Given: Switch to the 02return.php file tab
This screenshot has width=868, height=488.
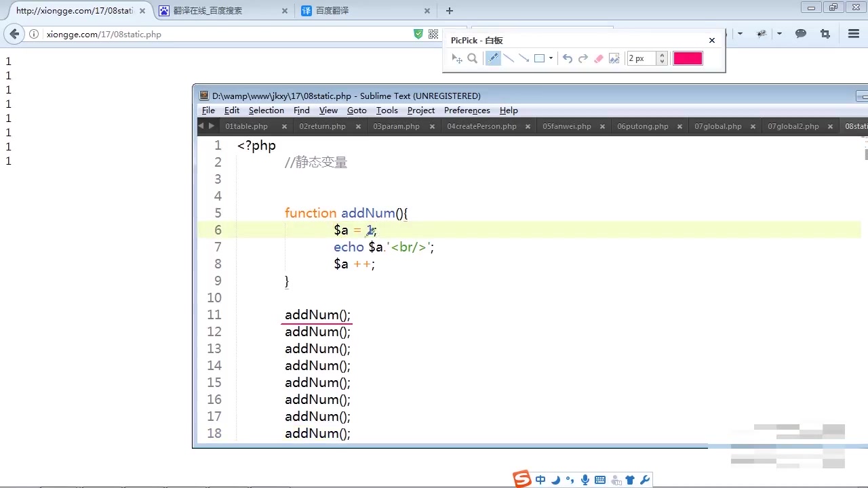Looking at the screenshot, I should pos(322,126).
